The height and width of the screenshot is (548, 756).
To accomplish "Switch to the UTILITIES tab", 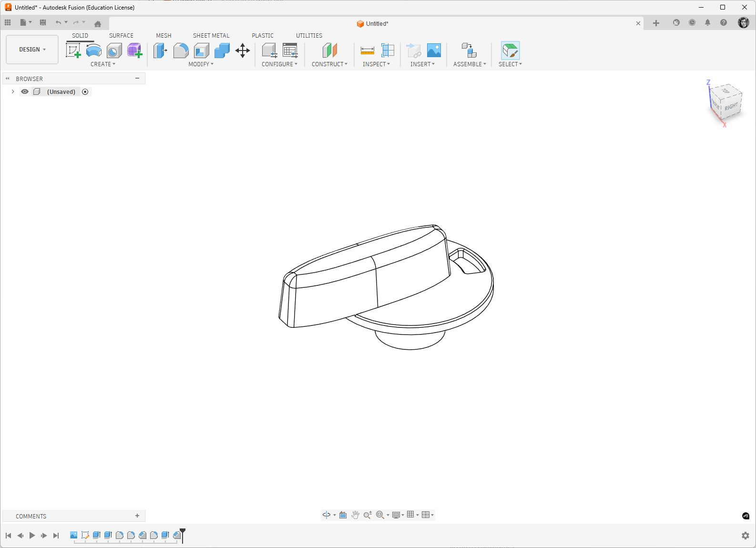I will [309, 36].
